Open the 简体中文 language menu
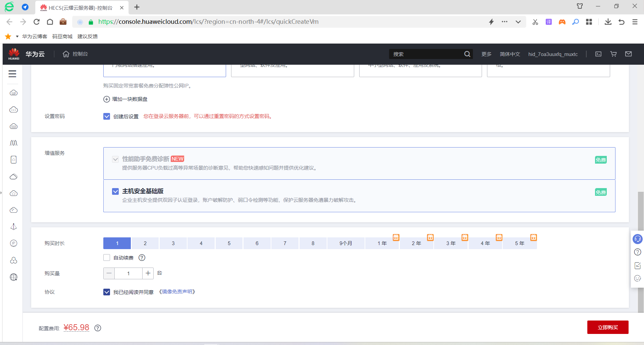This screenshot has height=345, width=644. click(510, 54)
